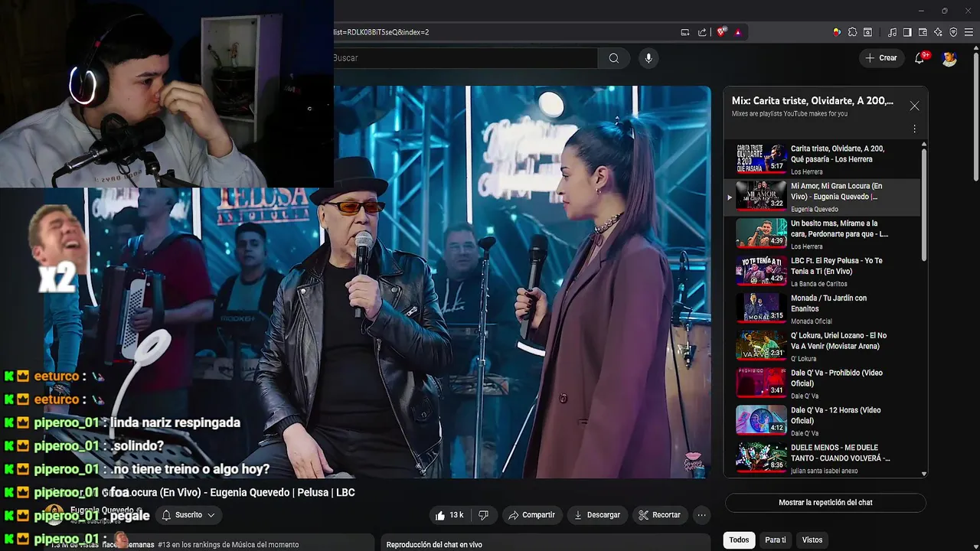Click the Reproducción del chat en vivo panel
The width and height of the screenshot is (980, 551).
click(x=547, y=544)
